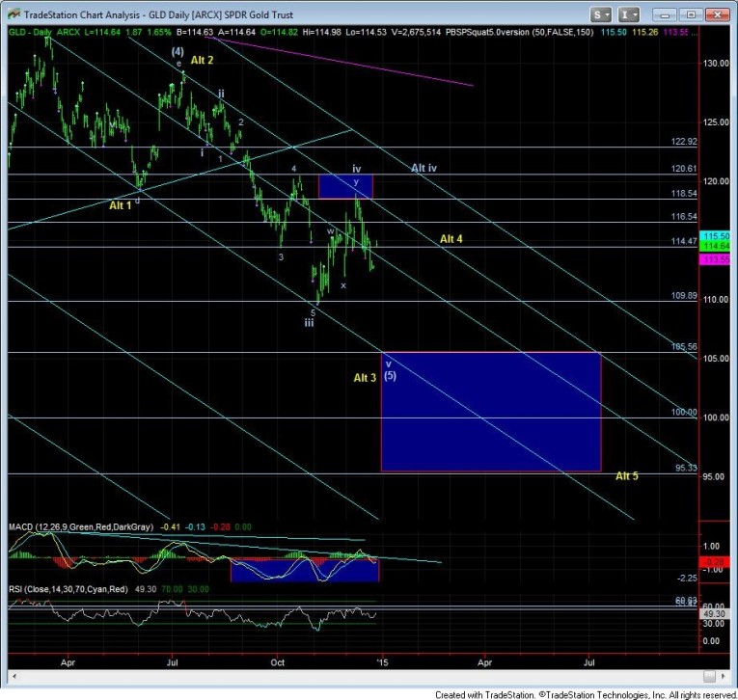
Task: Click the 'iii' wave label
Action: point(309,323)
